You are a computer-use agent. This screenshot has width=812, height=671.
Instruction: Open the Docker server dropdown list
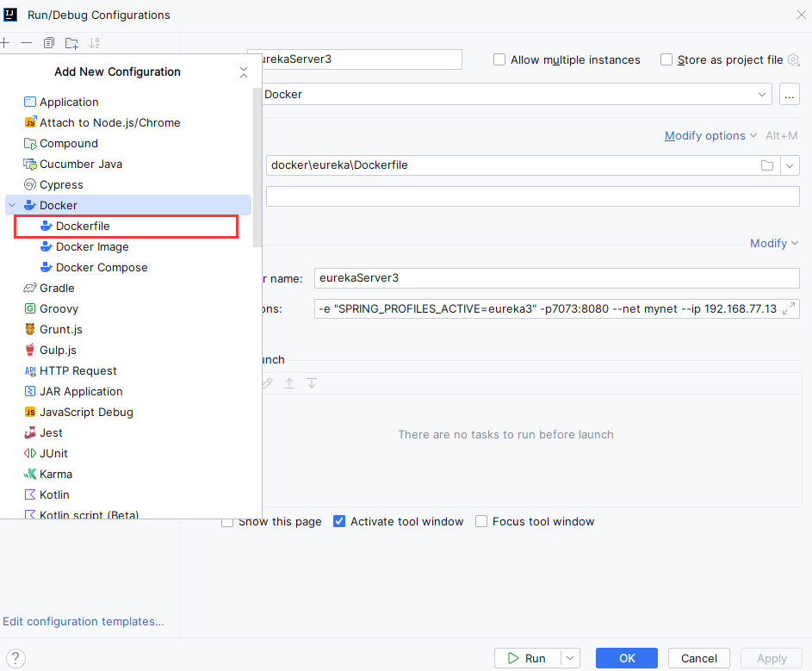pyautogui.click(x=762, y=94)
